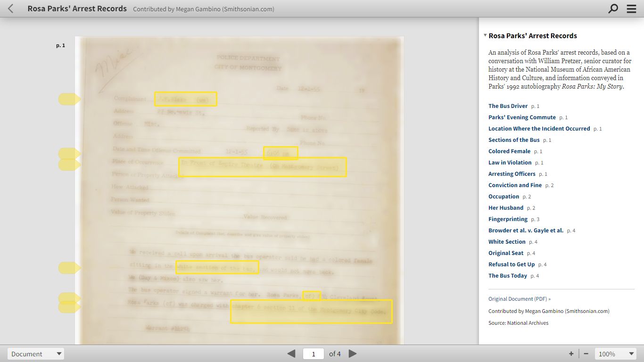Open the Document view dropdown

36,354
